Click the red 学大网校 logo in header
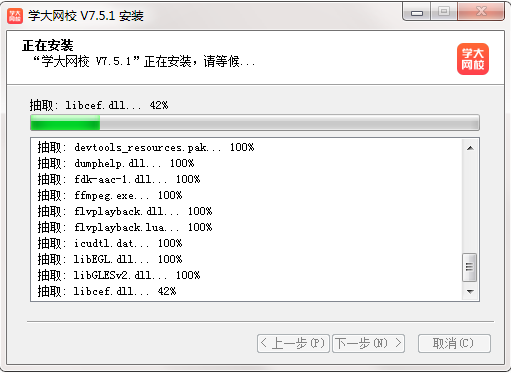Screen dimensions: 511x373 click(473, 59)
